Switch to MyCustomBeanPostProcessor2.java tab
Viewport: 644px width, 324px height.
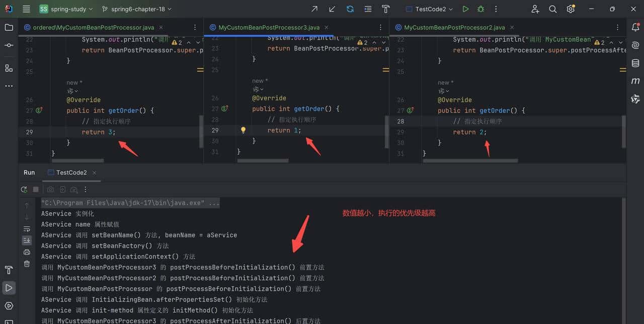454,27
